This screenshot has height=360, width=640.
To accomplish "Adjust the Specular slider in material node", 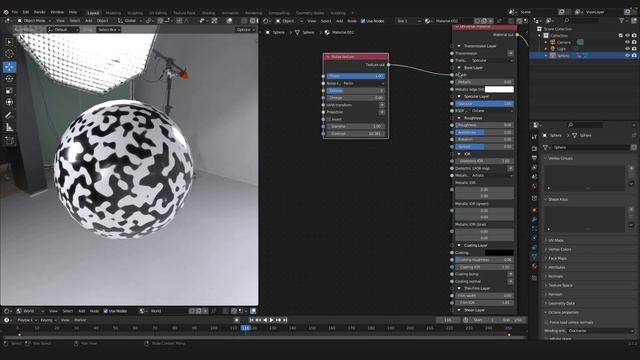I will (484, 104).
